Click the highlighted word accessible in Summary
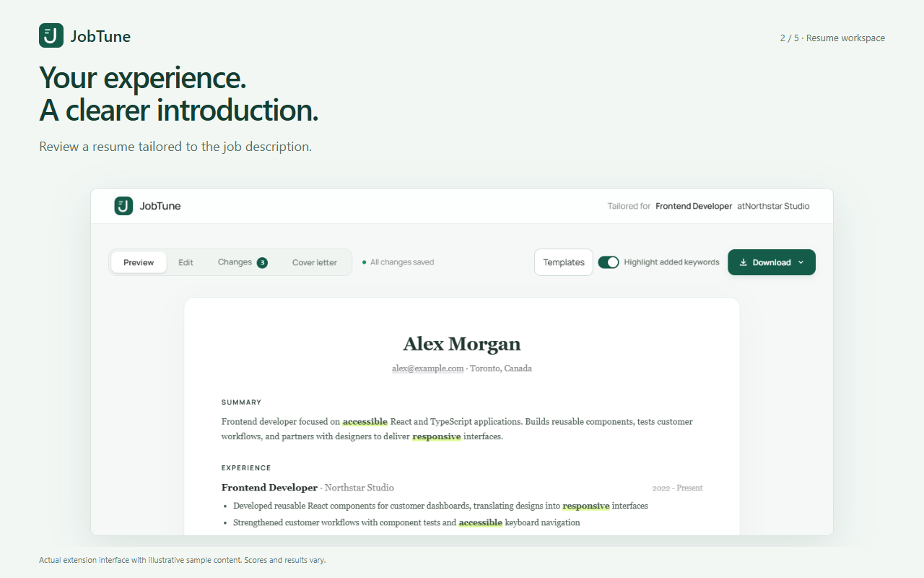 coord(365,421)
